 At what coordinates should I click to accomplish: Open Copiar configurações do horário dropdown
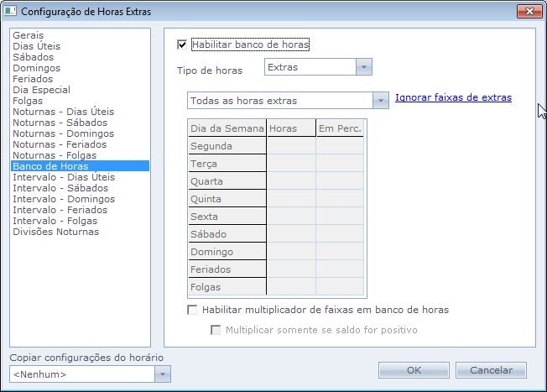163,374
